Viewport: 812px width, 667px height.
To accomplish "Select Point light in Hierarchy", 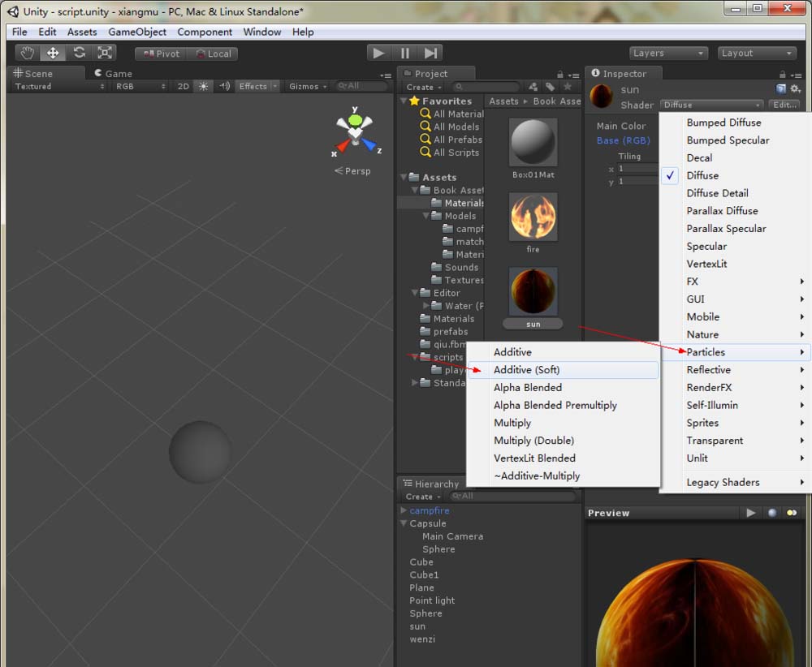I will click(432, 600).
